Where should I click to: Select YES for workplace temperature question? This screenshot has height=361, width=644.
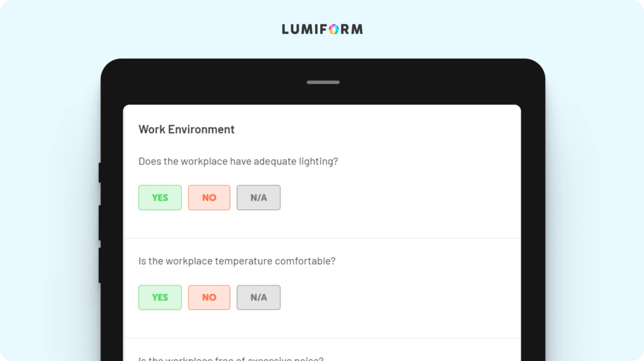coord(160,297)
